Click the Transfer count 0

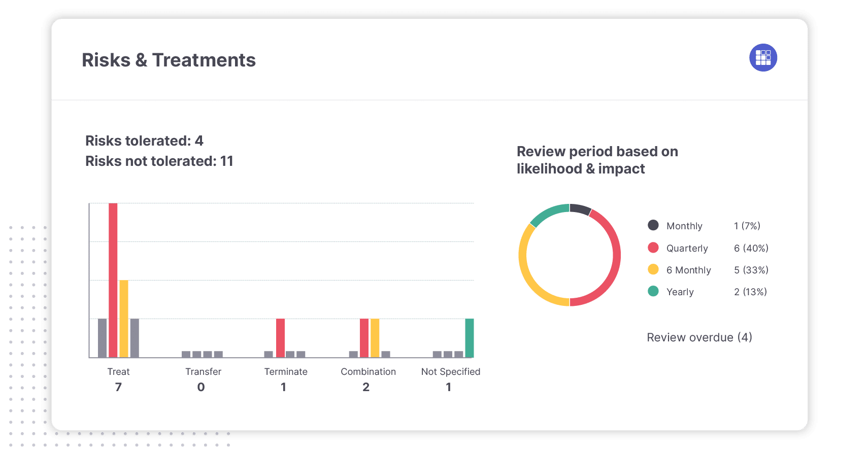pyautogui.click(x=201, y=387)
